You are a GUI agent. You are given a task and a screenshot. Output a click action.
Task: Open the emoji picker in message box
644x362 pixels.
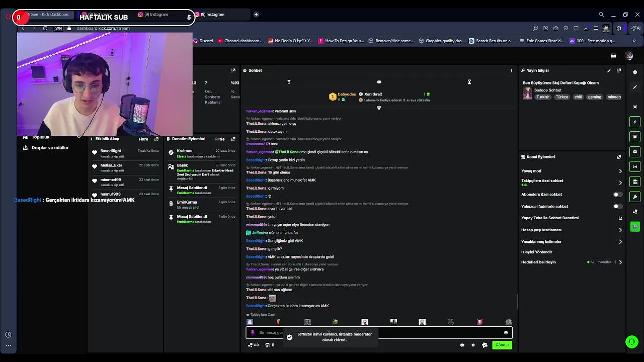coord(506,332)
